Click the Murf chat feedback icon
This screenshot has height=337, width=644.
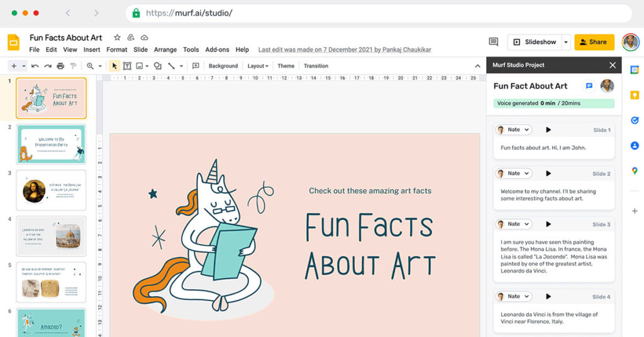(x=589, y=86)
